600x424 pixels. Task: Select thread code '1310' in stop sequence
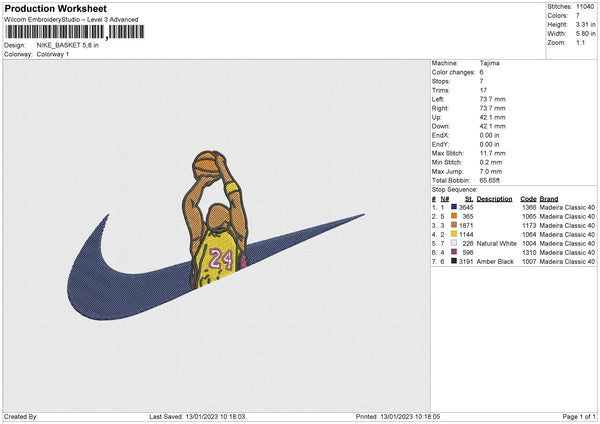click(x=529, y=253)
